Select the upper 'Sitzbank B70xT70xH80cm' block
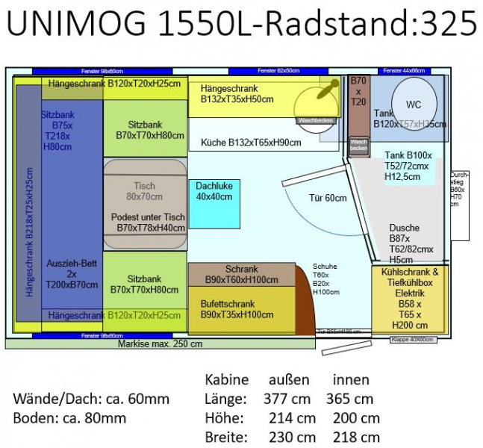This screenshot has height=448, width=483. [145, 128]
